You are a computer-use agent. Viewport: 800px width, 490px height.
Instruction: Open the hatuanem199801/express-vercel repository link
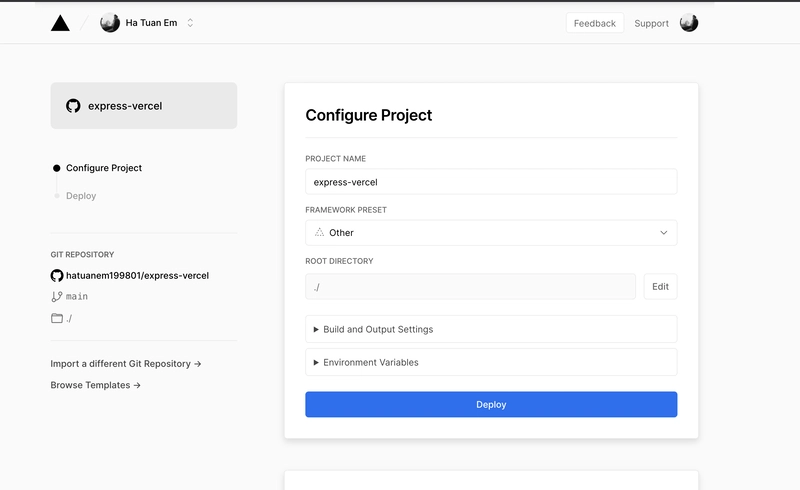pyautogui.click(x=137, y=276)
